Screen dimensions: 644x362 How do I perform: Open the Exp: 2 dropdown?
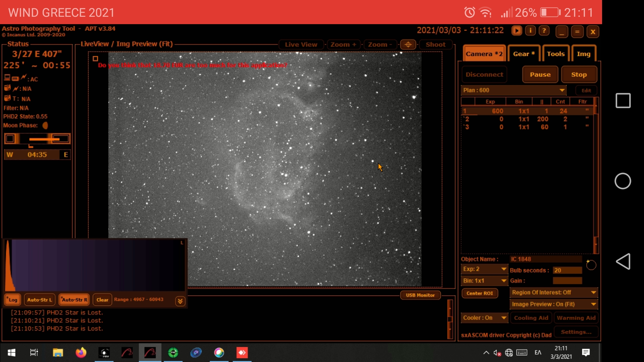(484, 269)
